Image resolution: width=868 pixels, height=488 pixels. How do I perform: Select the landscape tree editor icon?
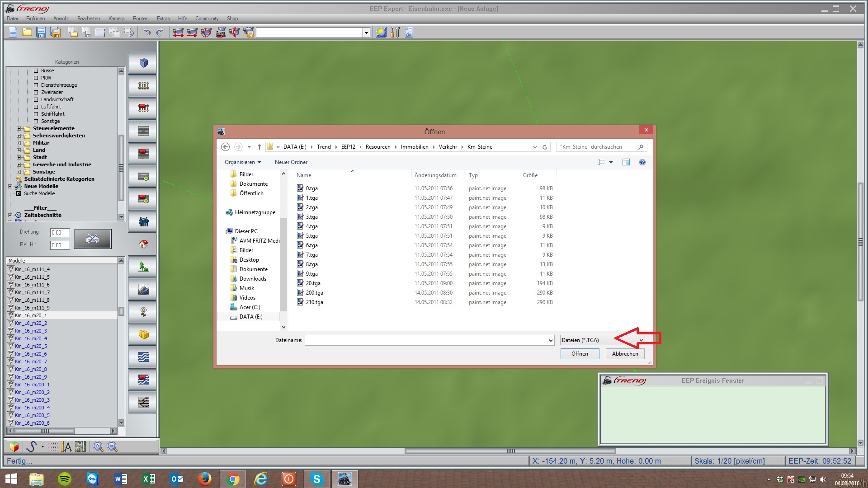[x=143, y=267]
